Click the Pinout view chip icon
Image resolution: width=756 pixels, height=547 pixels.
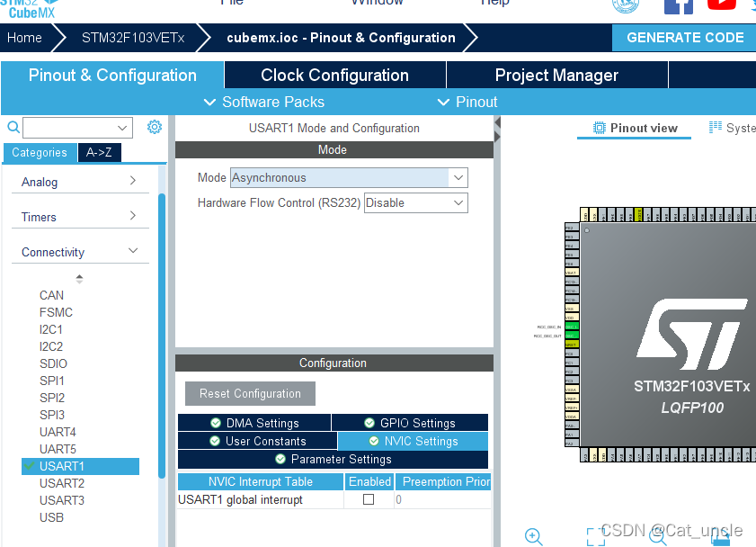pos(600,128)
